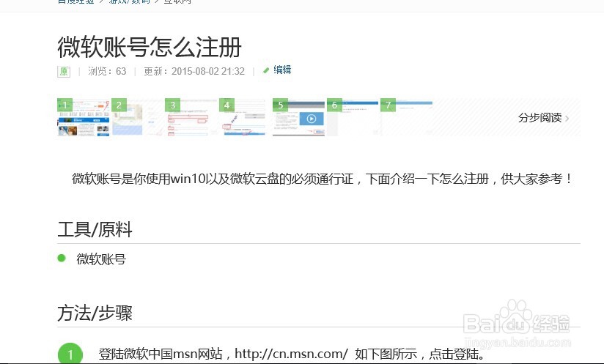Click the intro paragraph about win10 account
The image size is (604, 364).
[x=323, y=179]
